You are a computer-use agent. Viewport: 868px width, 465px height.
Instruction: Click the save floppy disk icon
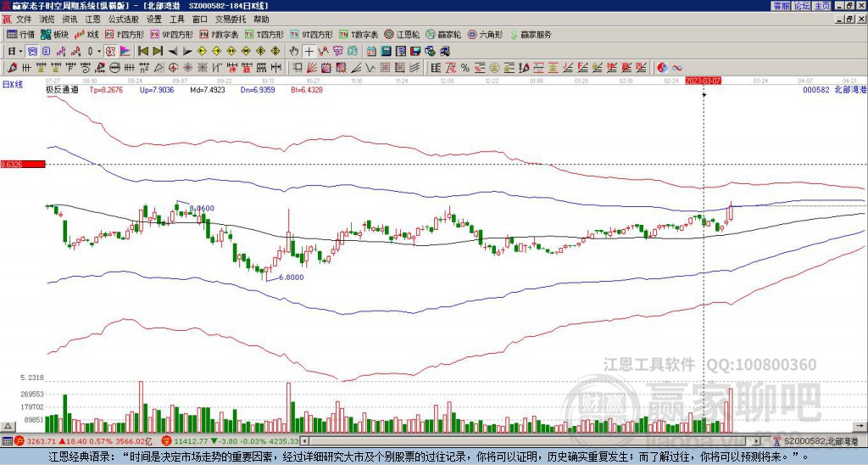[x=415, y=52]
